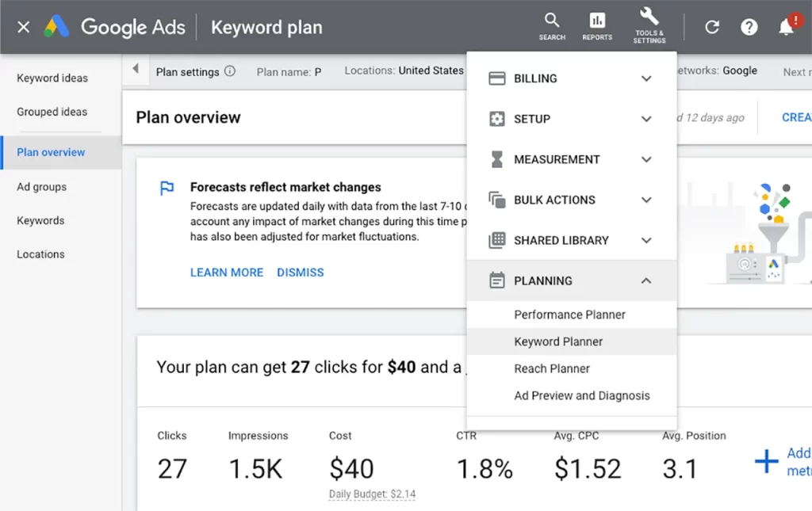Select Plan overview in sidebar

tap(61, 152)
